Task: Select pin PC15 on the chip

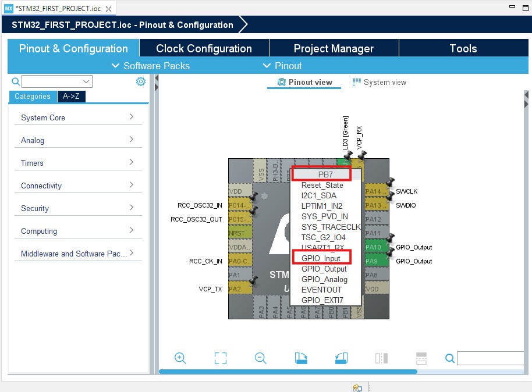Action: tap(240, 219)
